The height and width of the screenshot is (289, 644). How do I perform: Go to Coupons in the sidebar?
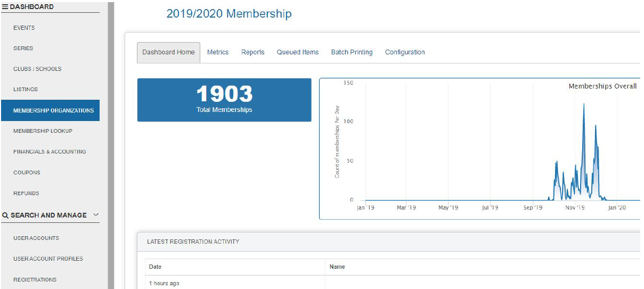click(x=27, y=173)
